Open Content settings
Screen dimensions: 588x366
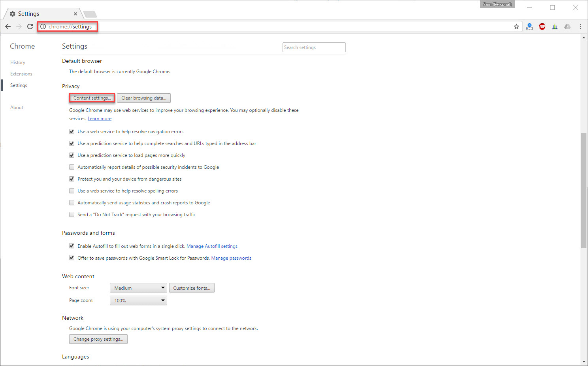(x=92, y=98)
